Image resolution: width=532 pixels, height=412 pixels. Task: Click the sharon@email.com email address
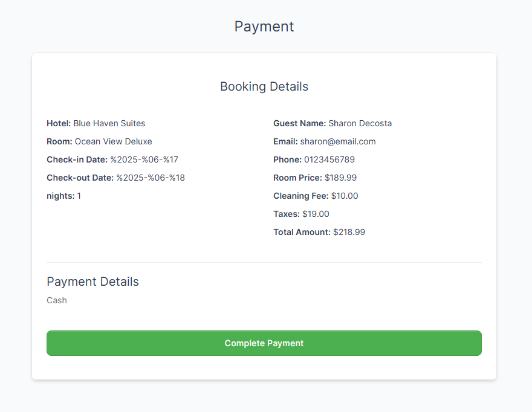tap(338, 141)
